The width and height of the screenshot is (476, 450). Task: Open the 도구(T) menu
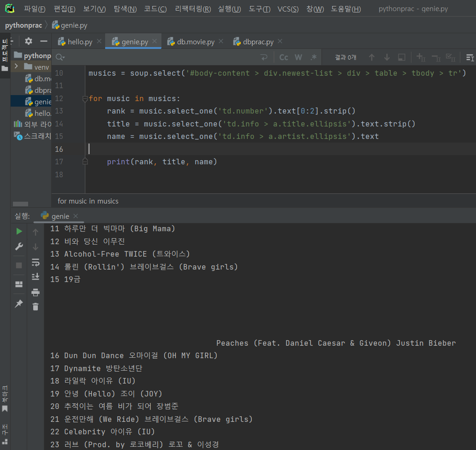pyautogui.click(x=260, y=9)
